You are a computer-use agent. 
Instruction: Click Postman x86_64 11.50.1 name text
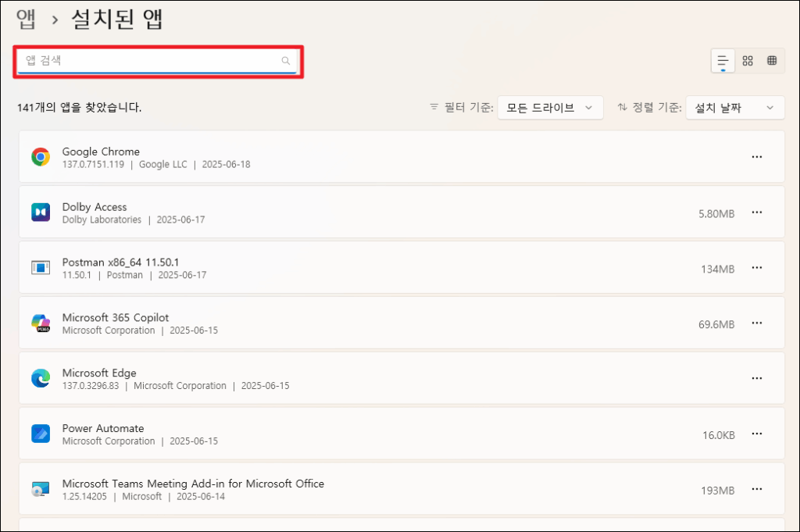[x=120, y=262]
